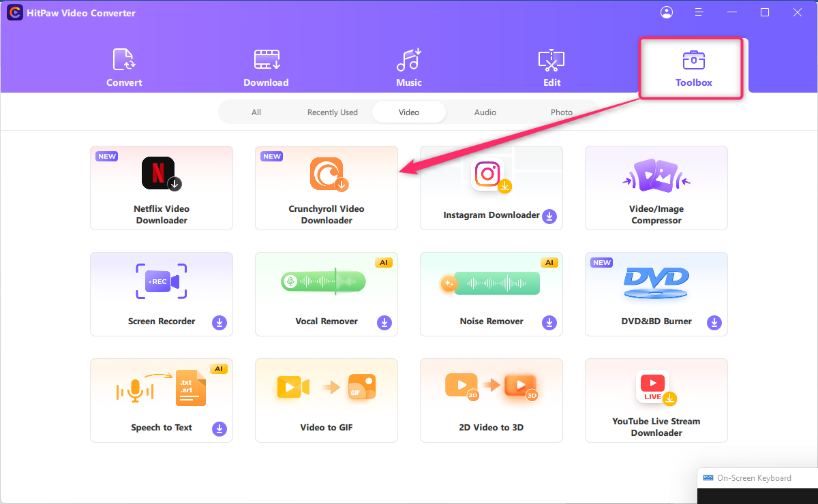Click the YouTube Live Stream Downloader label

(656, 427)
